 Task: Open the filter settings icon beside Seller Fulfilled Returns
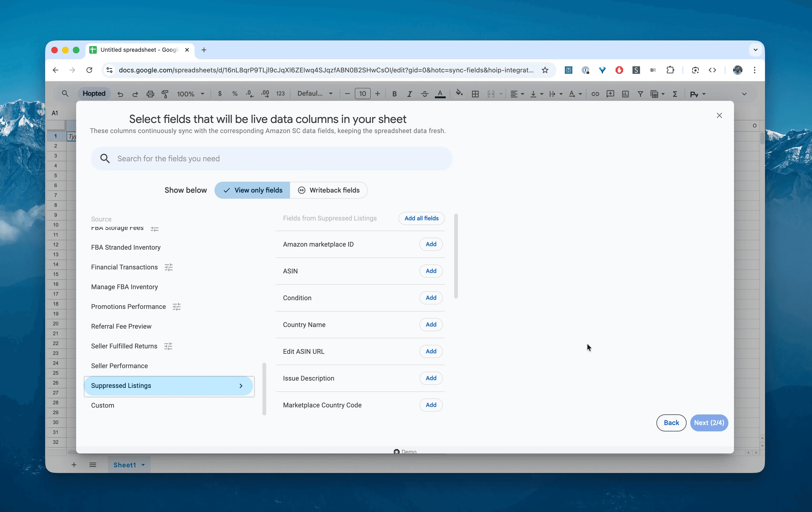(168, 346)
